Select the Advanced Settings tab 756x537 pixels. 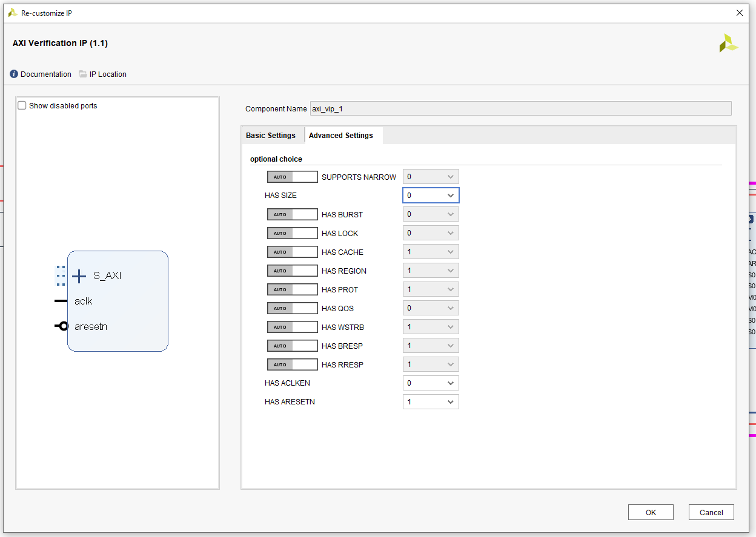tap(340, 135)
